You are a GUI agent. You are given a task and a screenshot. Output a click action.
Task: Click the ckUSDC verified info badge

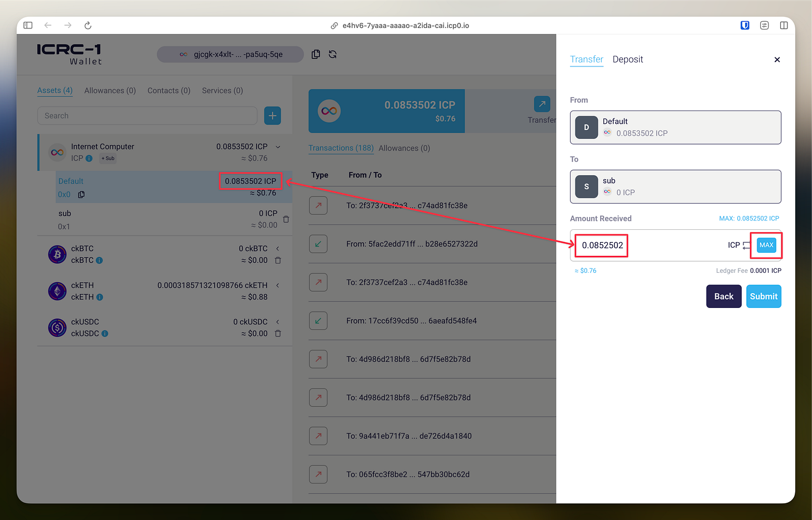coord(105,333)
